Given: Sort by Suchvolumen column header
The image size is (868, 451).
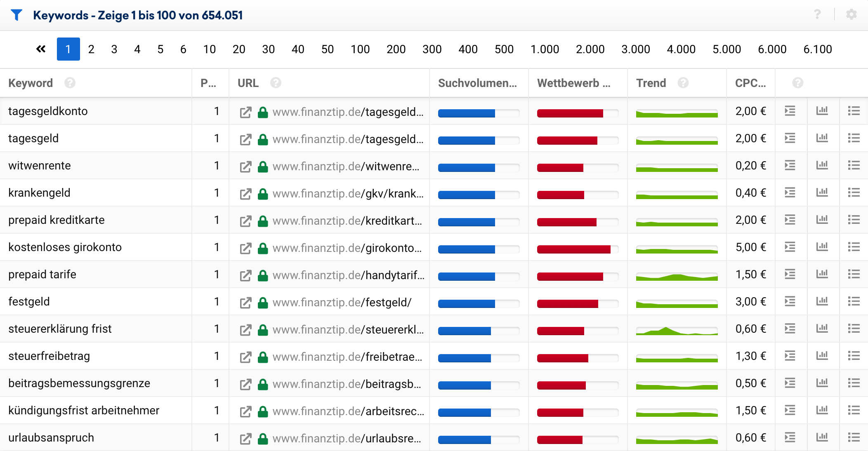Looking at the screenshot, I should (477, 83).
